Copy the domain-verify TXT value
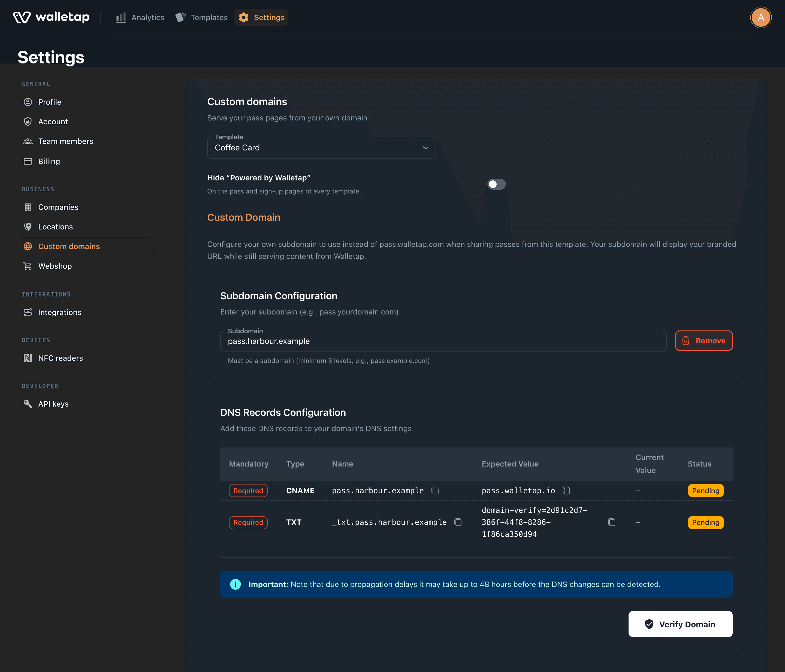The image size is (785, 672). [611, 522]
